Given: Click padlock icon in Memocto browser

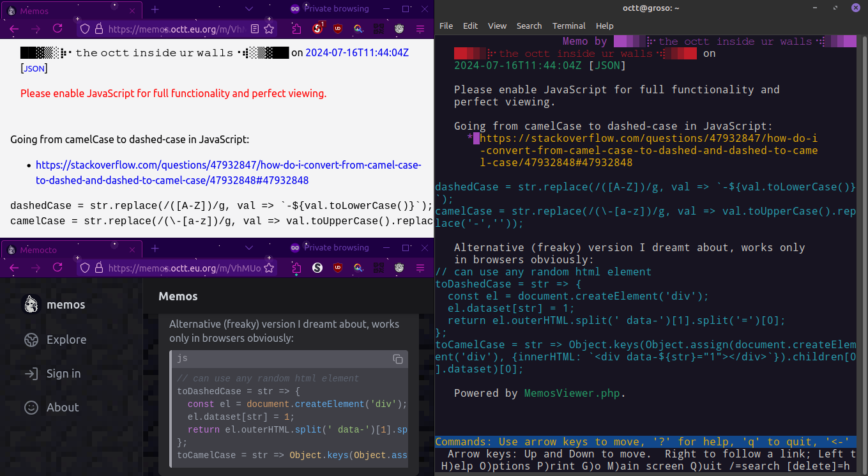Looking at the screenshot, I should [x=98, y=268].
